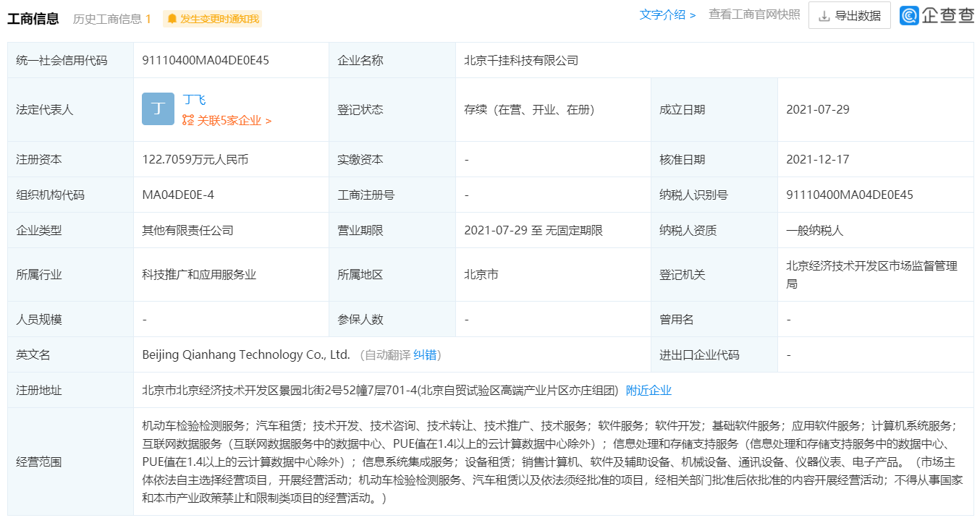Click 企业类型 label cell

click(70, 231)
